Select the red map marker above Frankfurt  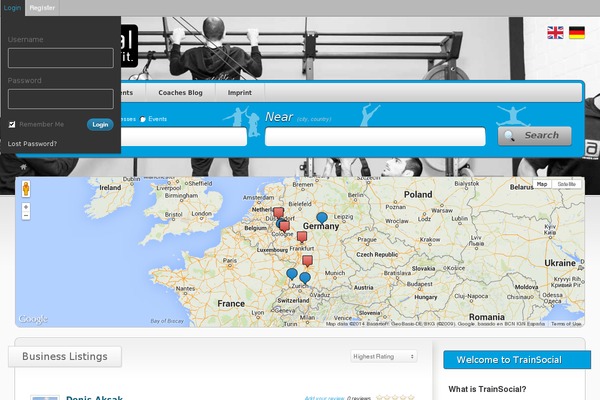pyautogui.click(x=302, y=237)
